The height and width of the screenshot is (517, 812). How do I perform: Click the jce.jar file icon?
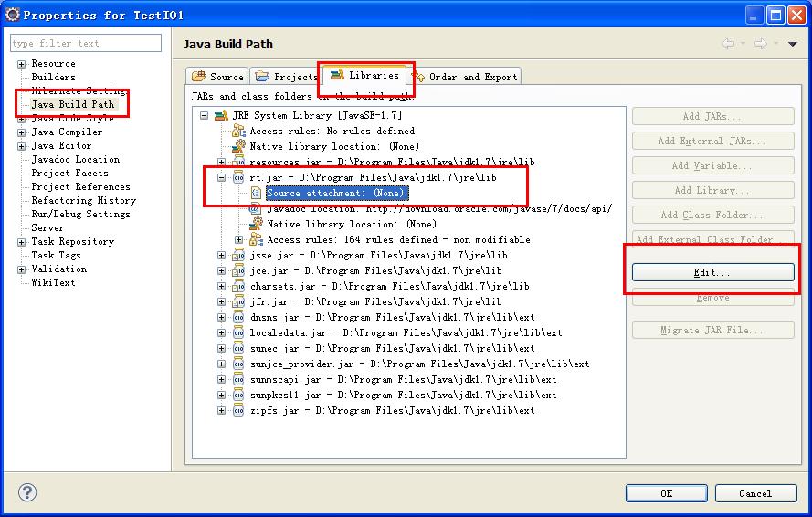coord(238,270)
